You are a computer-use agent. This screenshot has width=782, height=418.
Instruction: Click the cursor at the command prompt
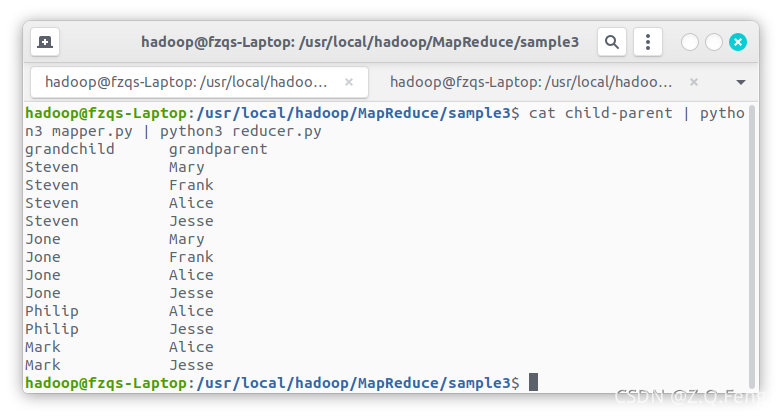(533, 383)
